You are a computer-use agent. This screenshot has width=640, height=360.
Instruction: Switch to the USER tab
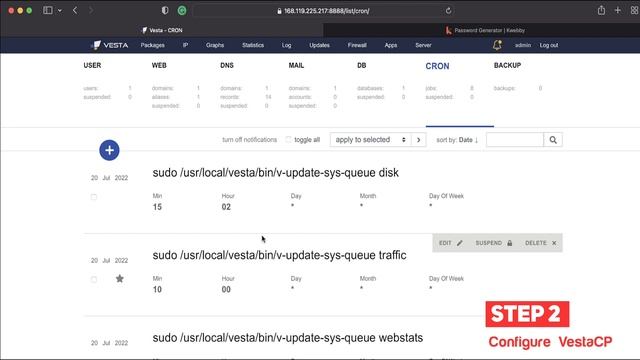click(92, 65)
